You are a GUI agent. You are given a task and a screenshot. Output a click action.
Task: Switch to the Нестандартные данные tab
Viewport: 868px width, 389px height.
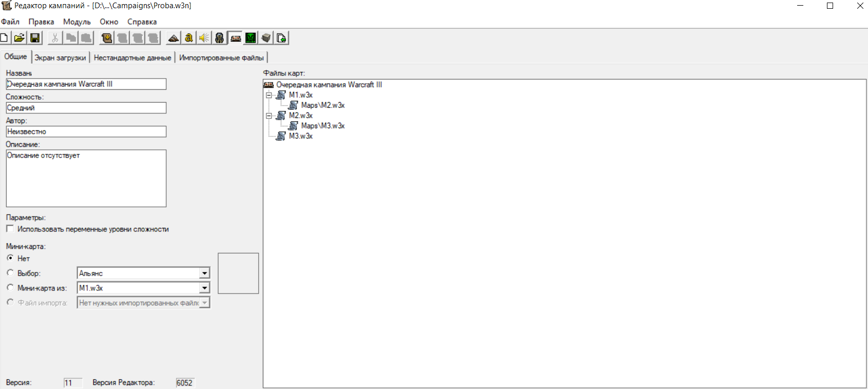tap(132, 57)
